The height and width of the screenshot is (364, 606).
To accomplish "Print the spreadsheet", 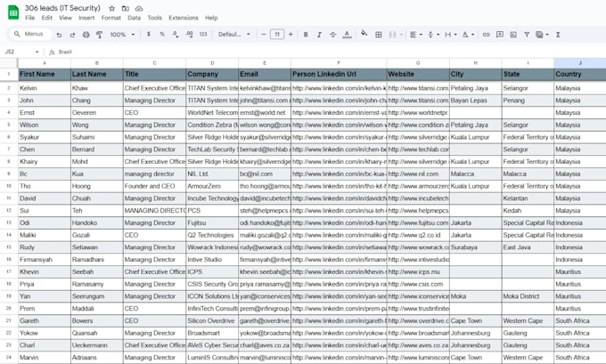I will coord(86,35).
